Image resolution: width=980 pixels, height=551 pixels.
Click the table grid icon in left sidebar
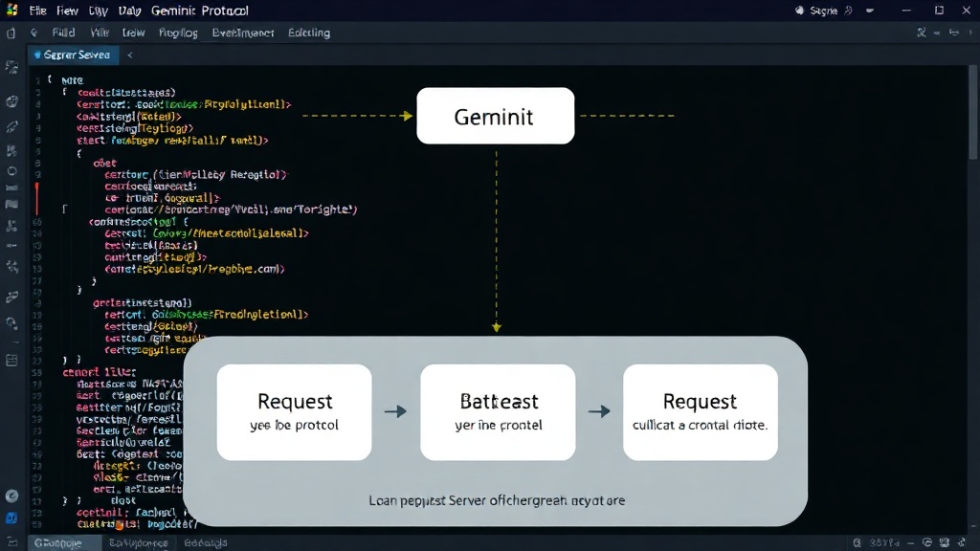11,361
